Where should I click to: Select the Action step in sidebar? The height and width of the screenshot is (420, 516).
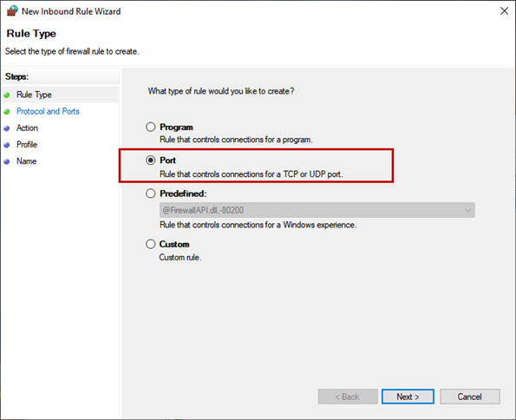[x=27, y=128]
